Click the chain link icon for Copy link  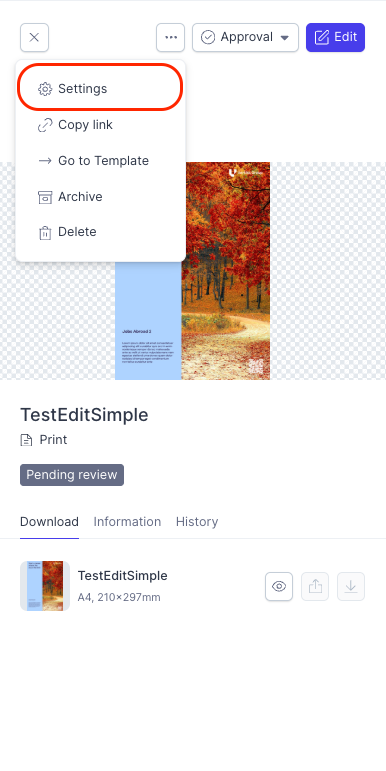45,125
